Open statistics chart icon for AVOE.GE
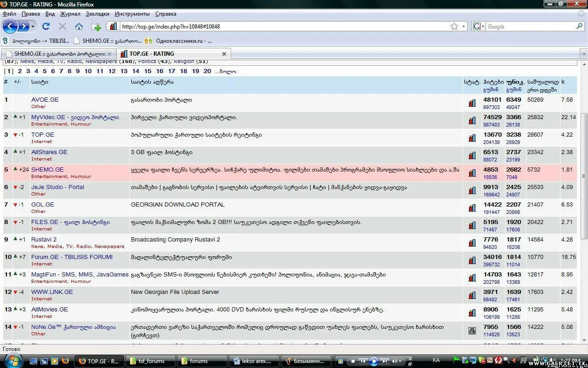Viewport: 588px width, 368px height. (x=472, y=103)
